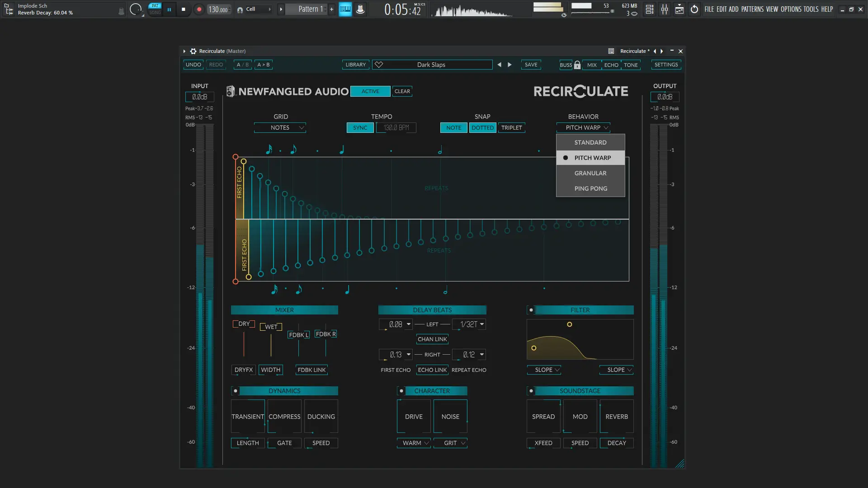Viewport: 868px width, 488px height.
Task: Toggle the ACTIVE button off
Action: [x=370, y=91]
